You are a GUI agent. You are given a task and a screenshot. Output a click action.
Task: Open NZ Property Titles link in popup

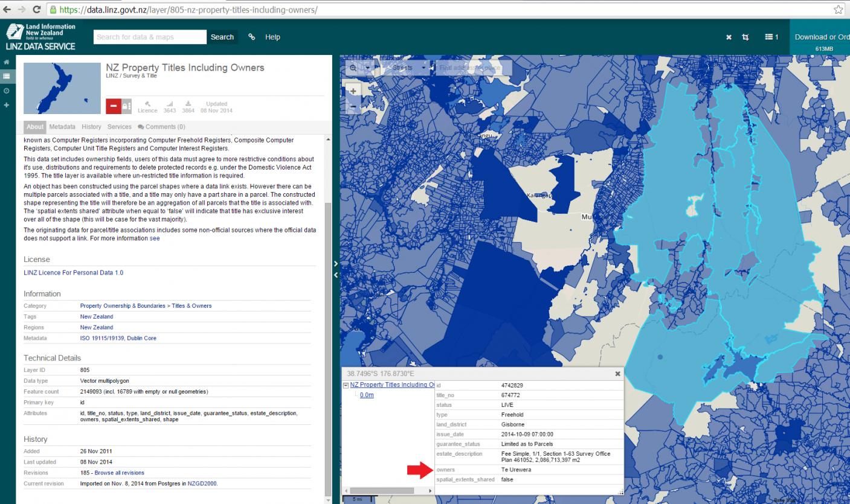(392, 384)
